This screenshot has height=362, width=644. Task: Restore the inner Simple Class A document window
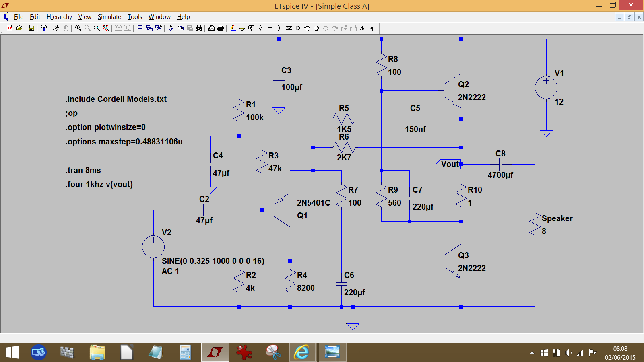click(629, 17)
